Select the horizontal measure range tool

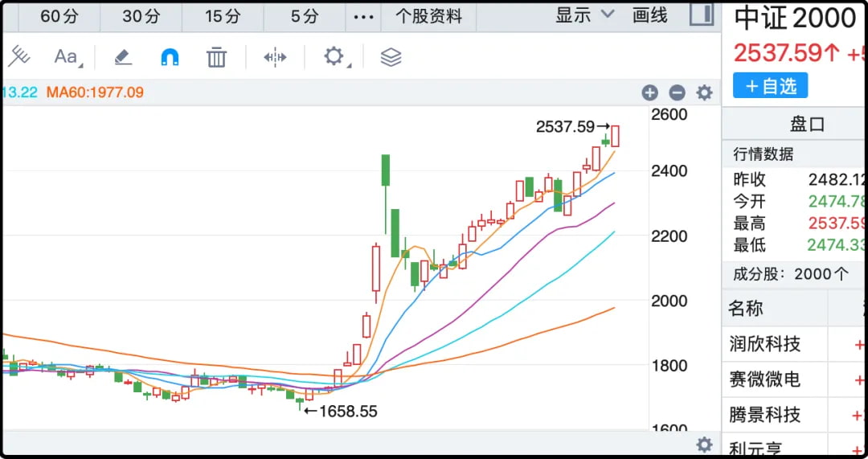click(275, 57)
